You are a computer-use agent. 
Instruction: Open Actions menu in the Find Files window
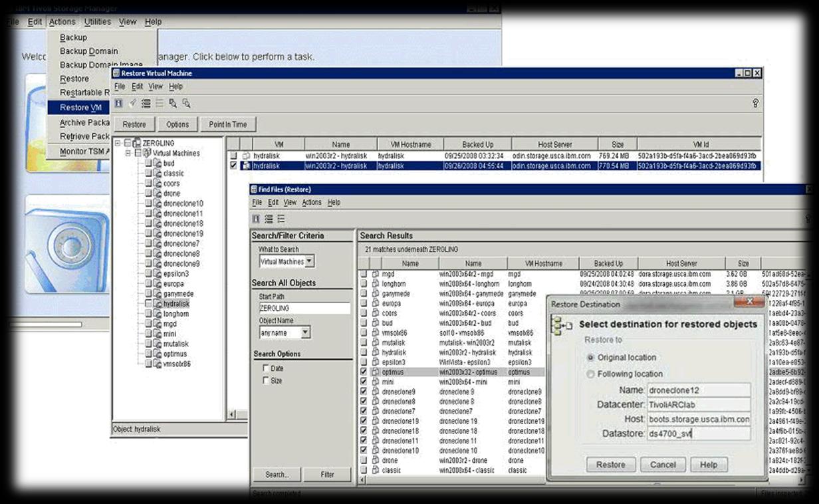tap(312, 202)
